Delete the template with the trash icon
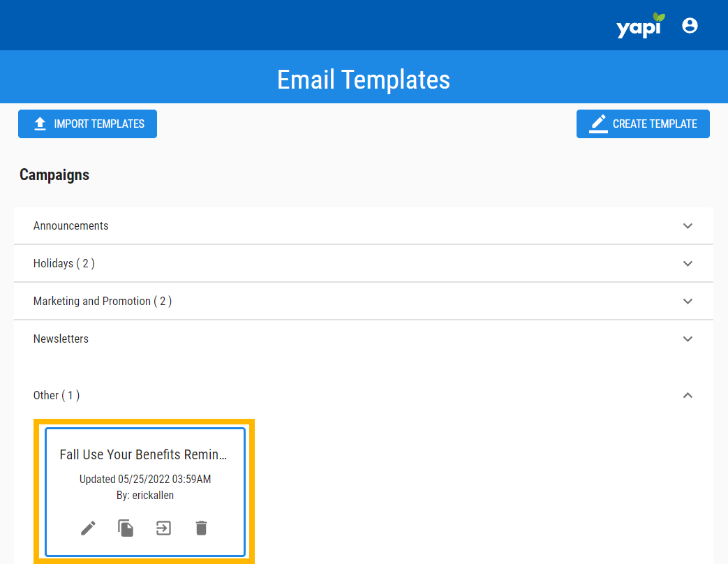 (201, 528)
